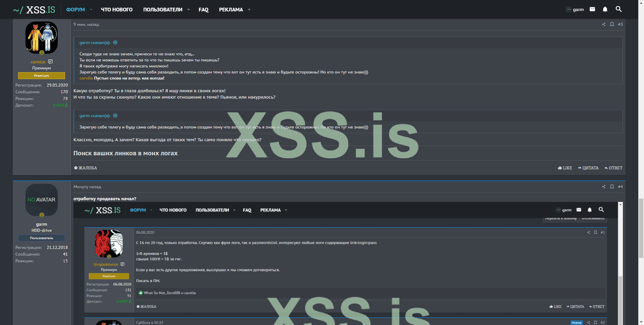This screenshot has width=644, height=325.
Task: Select carella's message count 170
Action: point(64,92)
